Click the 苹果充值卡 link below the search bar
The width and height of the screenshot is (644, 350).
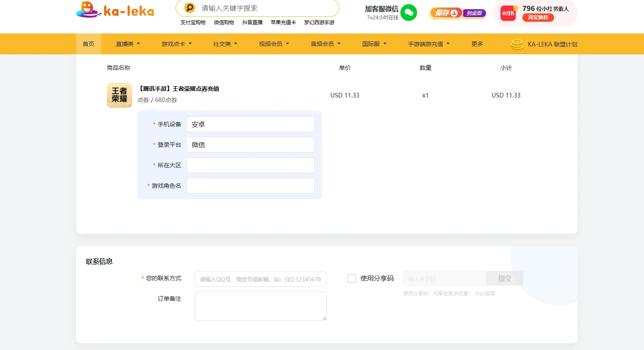click(x=283, y=23)
